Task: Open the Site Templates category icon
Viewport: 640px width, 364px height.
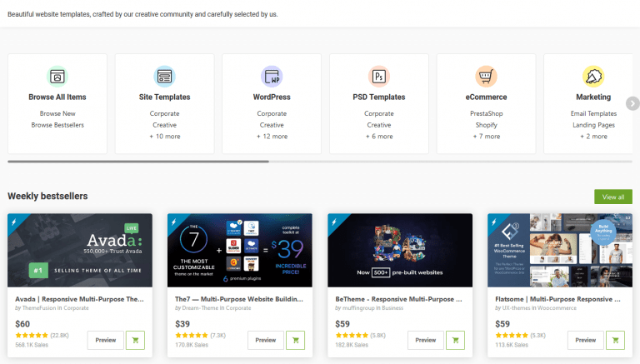Action: coord(164,77)
